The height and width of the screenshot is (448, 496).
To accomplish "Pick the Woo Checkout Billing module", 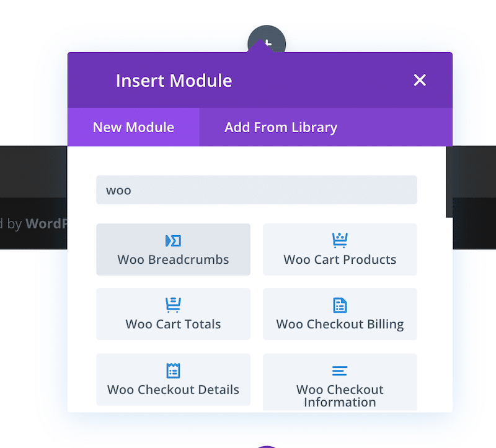I will (x=340, y=314).
